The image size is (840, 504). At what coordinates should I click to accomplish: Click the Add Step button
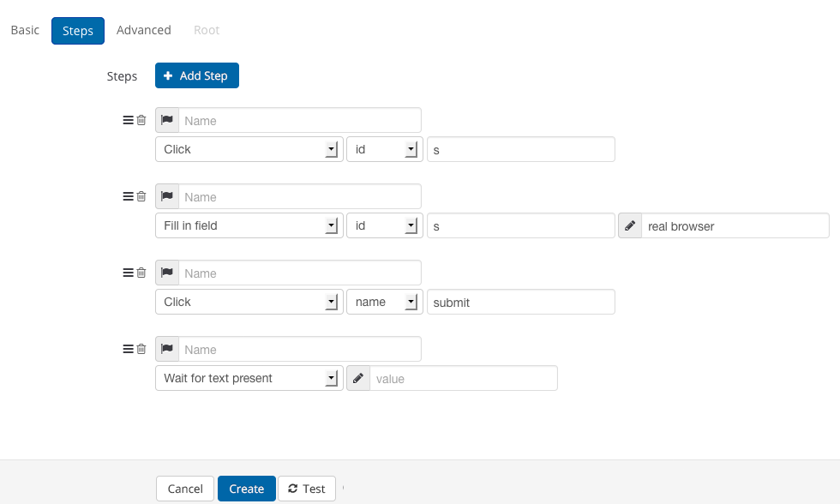coord(197,75)
